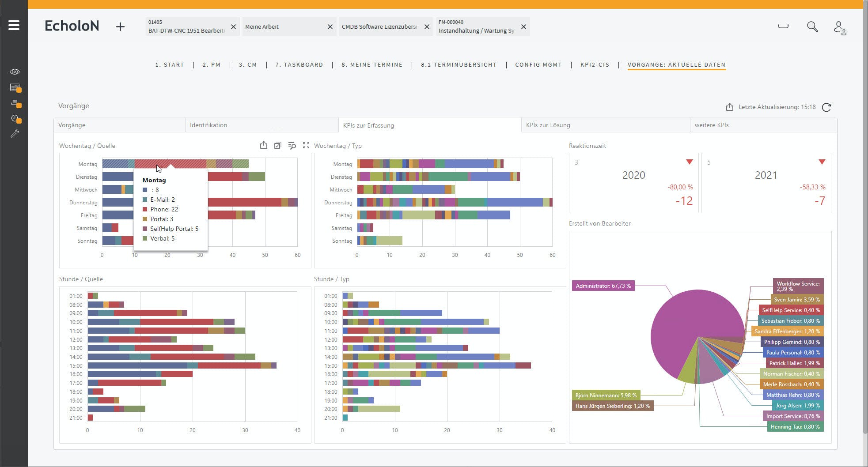The image size is (868, 467).
Task: Maximize the Wochentag / Quelle chart
Action: pos(306,145)
